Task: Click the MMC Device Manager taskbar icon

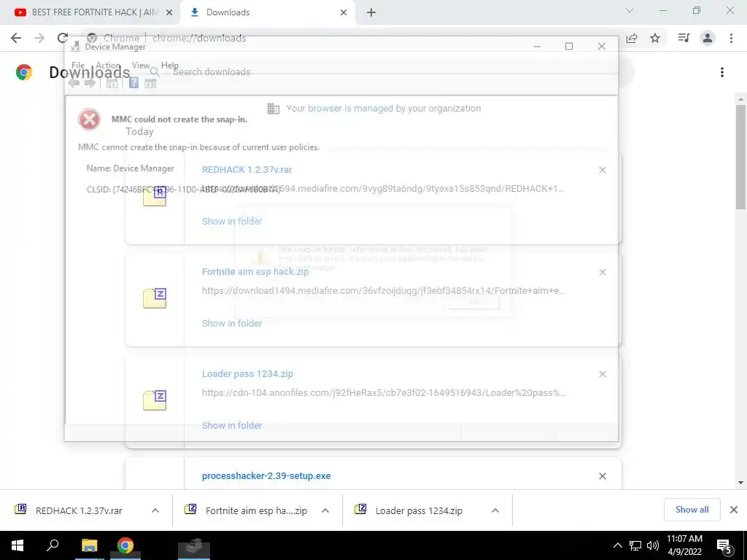Action: click(x=194, y=545)
